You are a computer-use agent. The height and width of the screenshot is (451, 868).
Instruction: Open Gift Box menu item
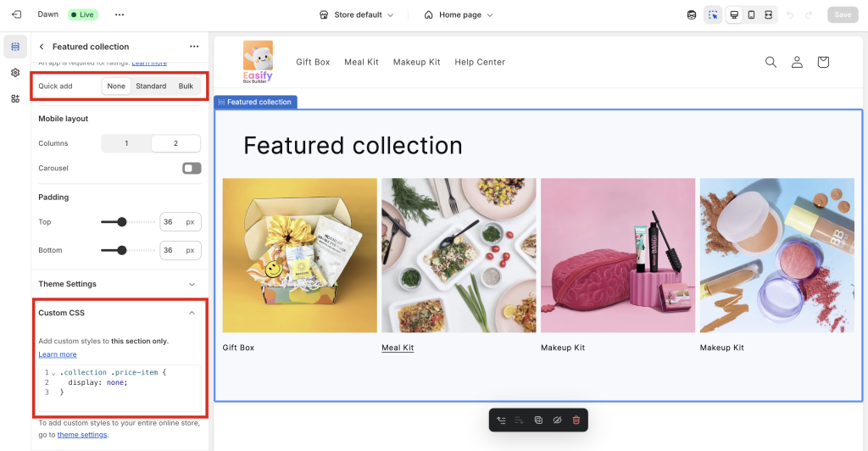(313, 62)
